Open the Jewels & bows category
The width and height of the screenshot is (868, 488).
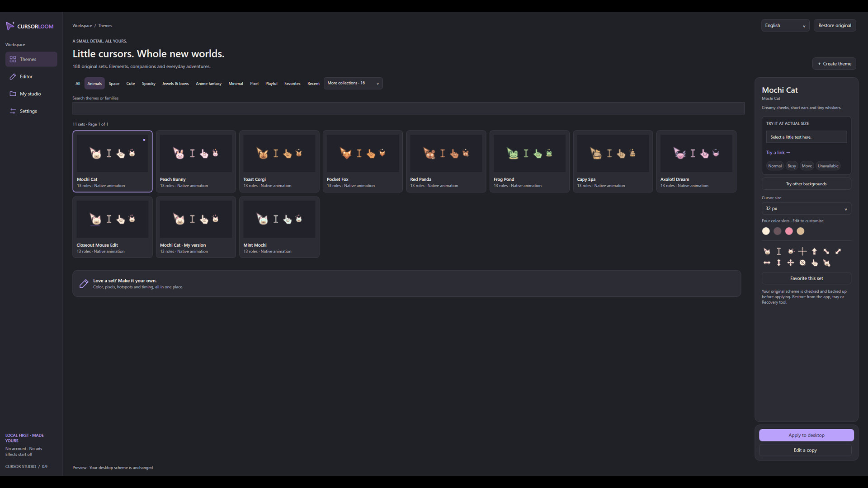[175, 84]
